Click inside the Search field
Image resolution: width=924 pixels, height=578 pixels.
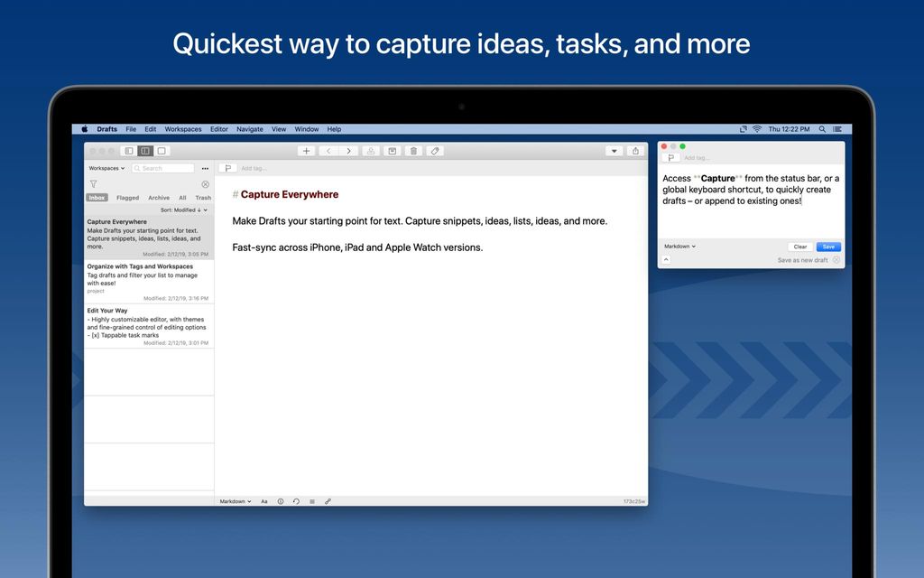[x=163, y=168]
